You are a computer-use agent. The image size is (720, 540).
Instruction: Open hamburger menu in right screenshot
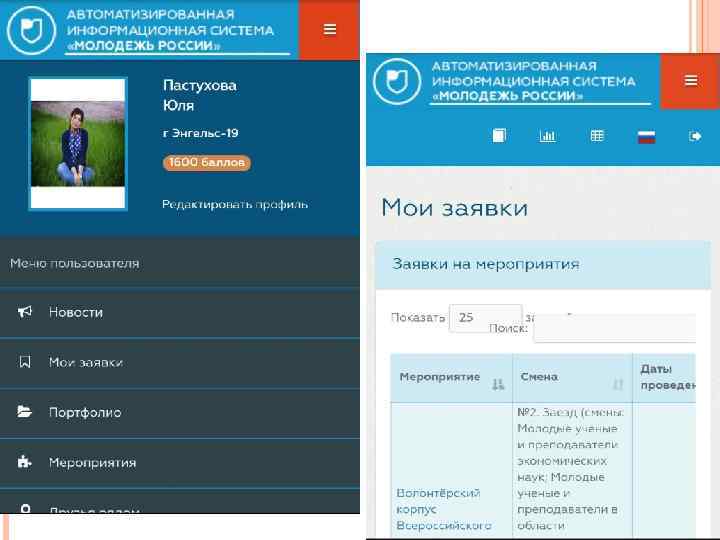point(691,81)
